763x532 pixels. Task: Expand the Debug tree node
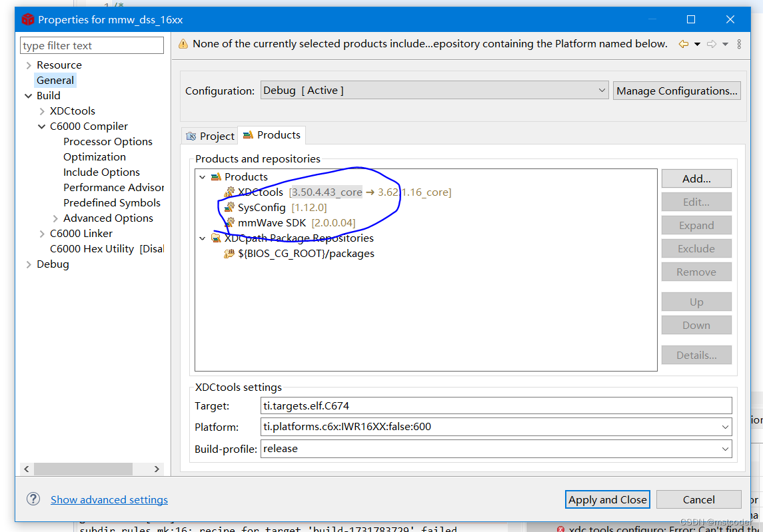coord(29,264)
